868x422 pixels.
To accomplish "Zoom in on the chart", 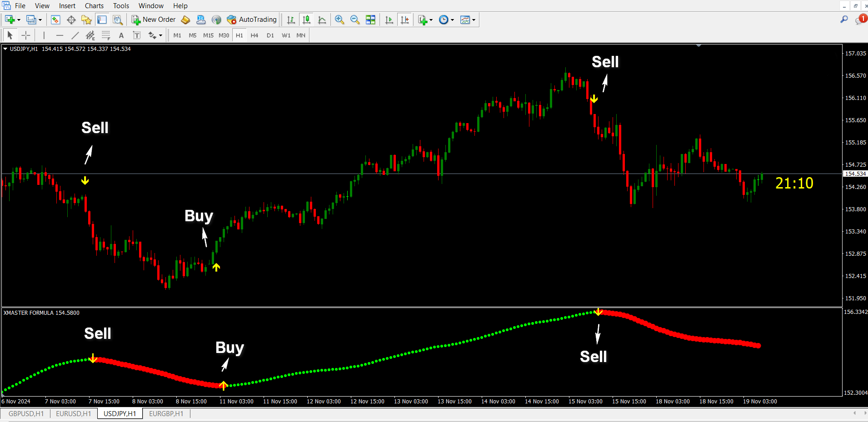I will [339, 20].
